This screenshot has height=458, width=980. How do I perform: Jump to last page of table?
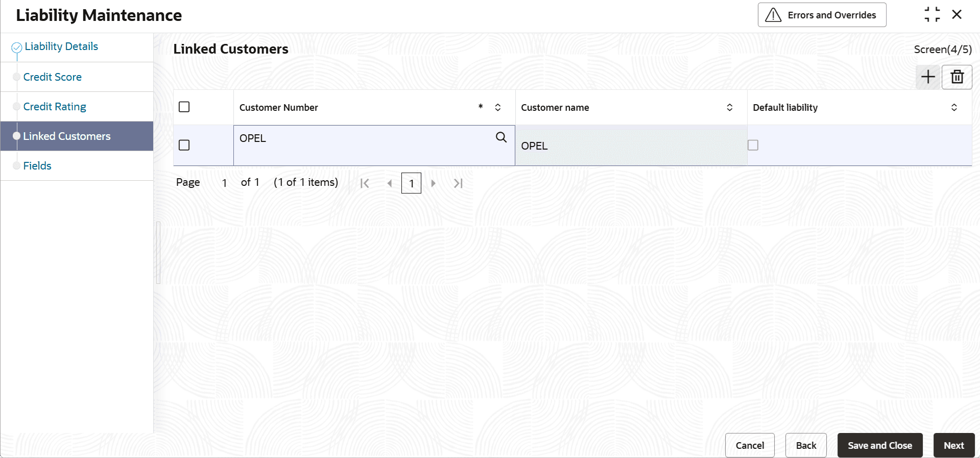[x=458, y=183]
